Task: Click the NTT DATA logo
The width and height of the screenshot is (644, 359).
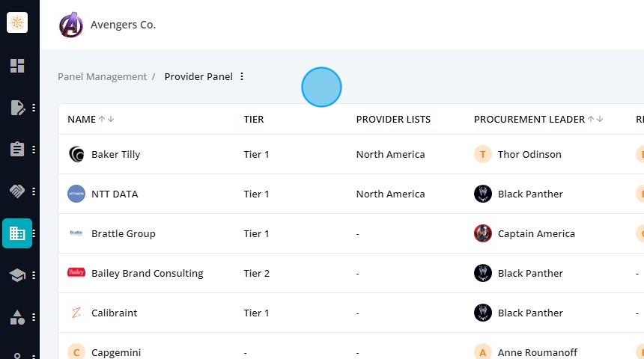Action: (76, 194)
